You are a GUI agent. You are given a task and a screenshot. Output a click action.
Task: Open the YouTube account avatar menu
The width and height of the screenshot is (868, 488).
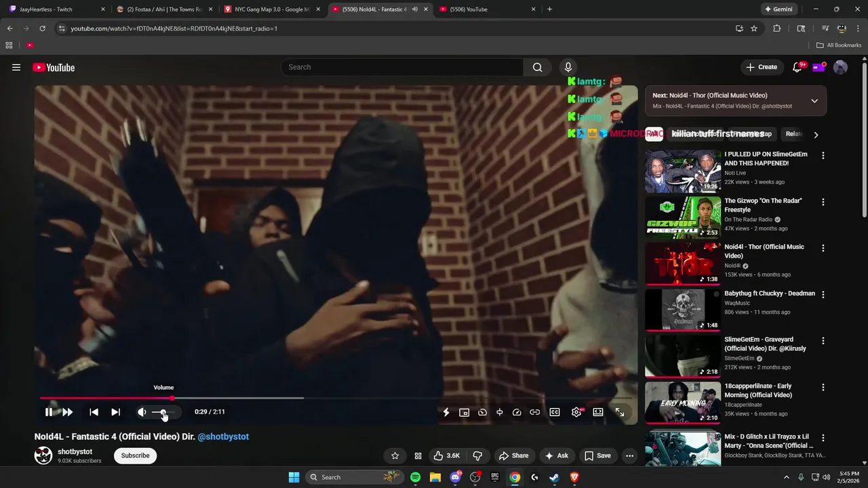tap(840, 67)
